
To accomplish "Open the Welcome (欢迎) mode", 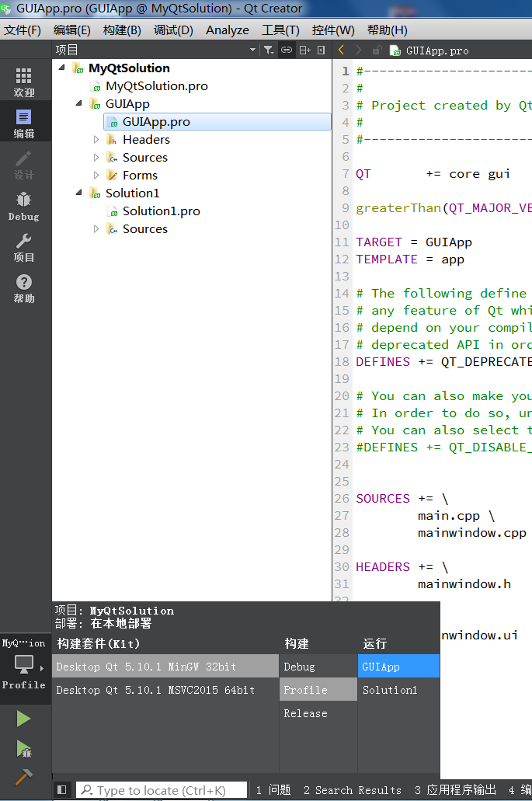I will click(23, 82).
